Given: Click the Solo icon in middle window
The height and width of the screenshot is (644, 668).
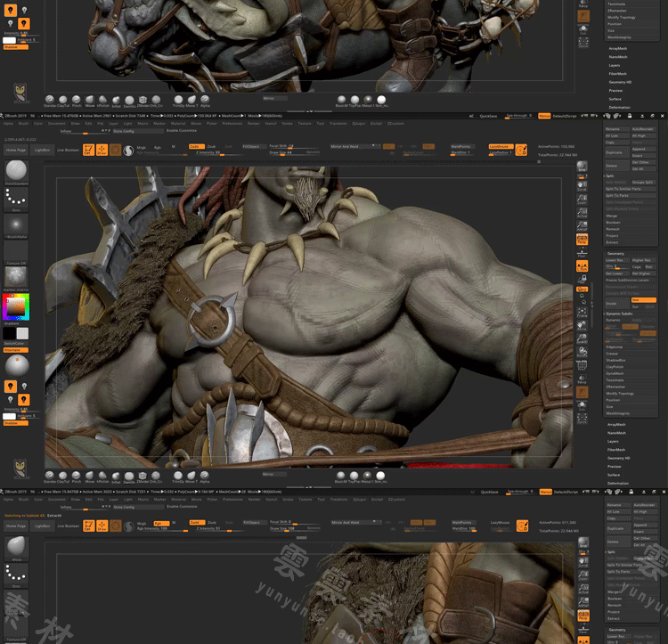Looking at the screenshot, I should coord(582,405).
